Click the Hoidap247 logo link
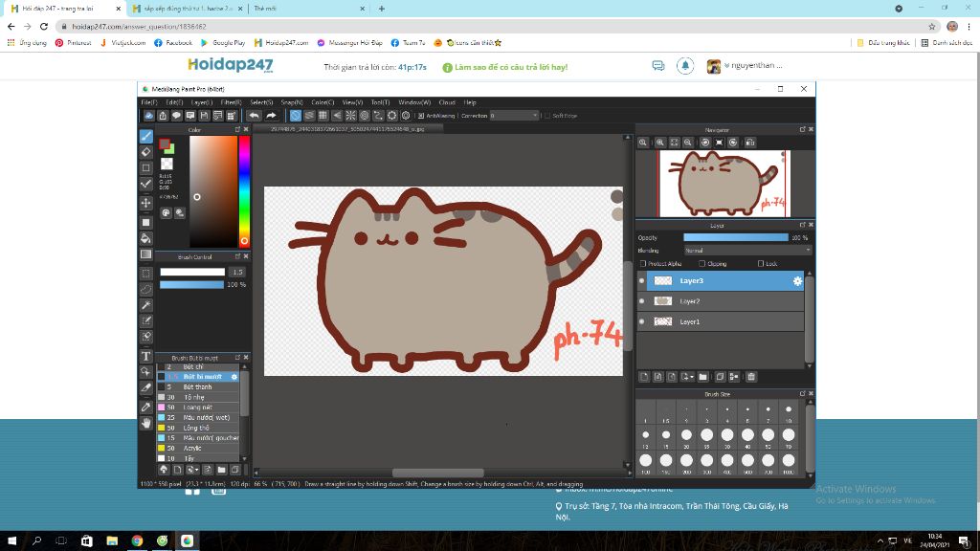980x551 pixels. tap(231, 66)
